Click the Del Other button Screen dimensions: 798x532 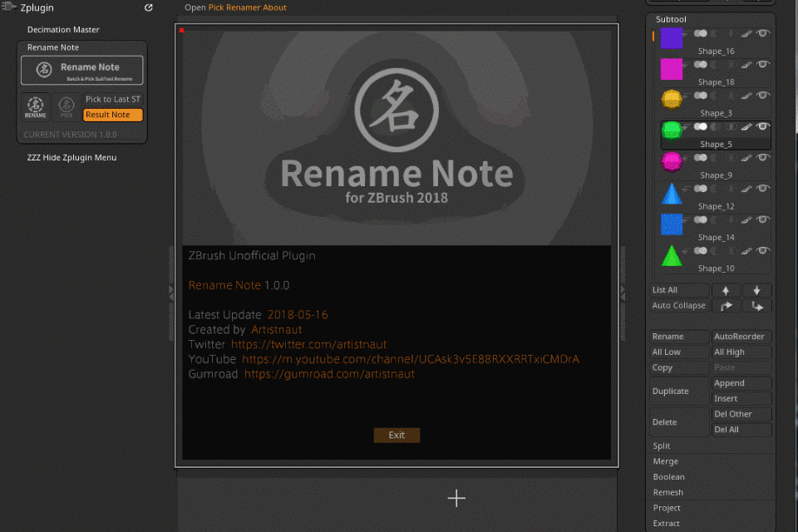(x=741, y=415)
